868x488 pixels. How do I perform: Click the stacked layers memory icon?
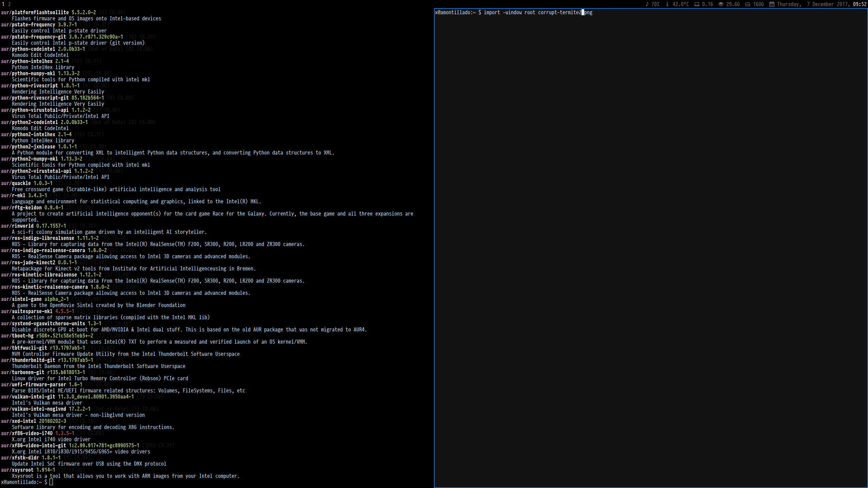[x=721, y=4]
